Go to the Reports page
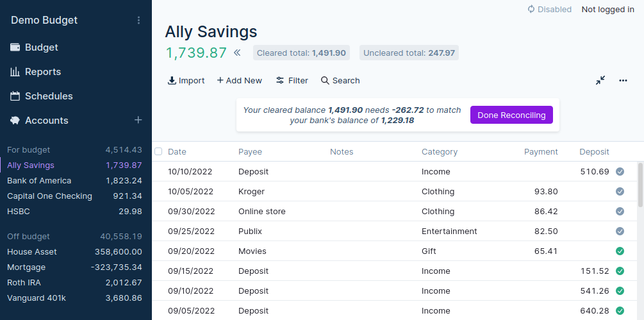The image size is (644, 320). tap(43, 72)
